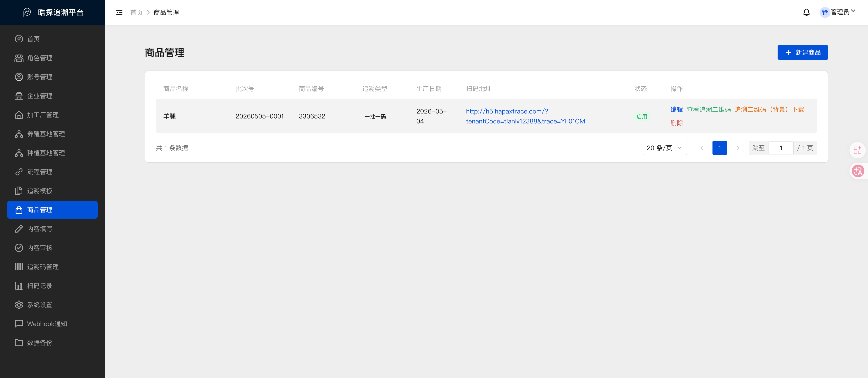This screenshot has width=868, height=378.
Task: Open the h5.hapaxtrace.com scan address link
Action: click(x=525, y=116)
